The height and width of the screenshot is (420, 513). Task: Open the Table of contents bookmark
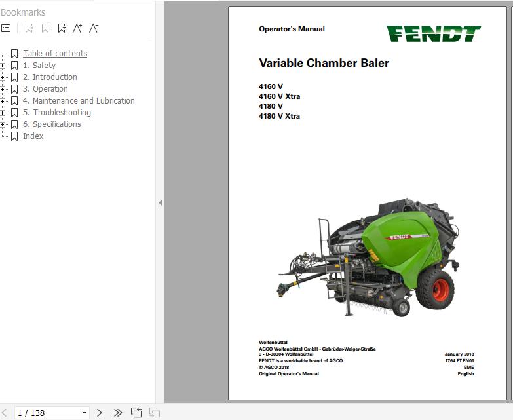(55, 53)
